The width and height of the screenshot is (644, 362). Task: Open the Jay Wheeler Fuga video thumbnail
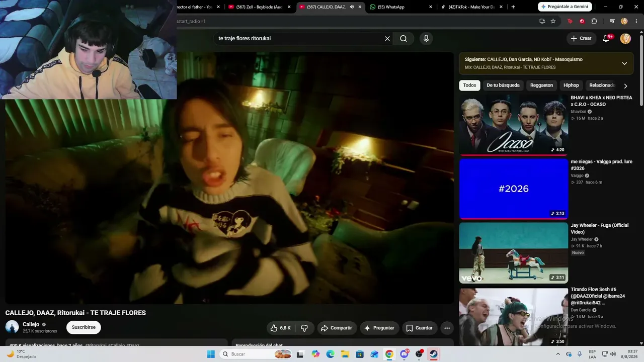(514, 252)
